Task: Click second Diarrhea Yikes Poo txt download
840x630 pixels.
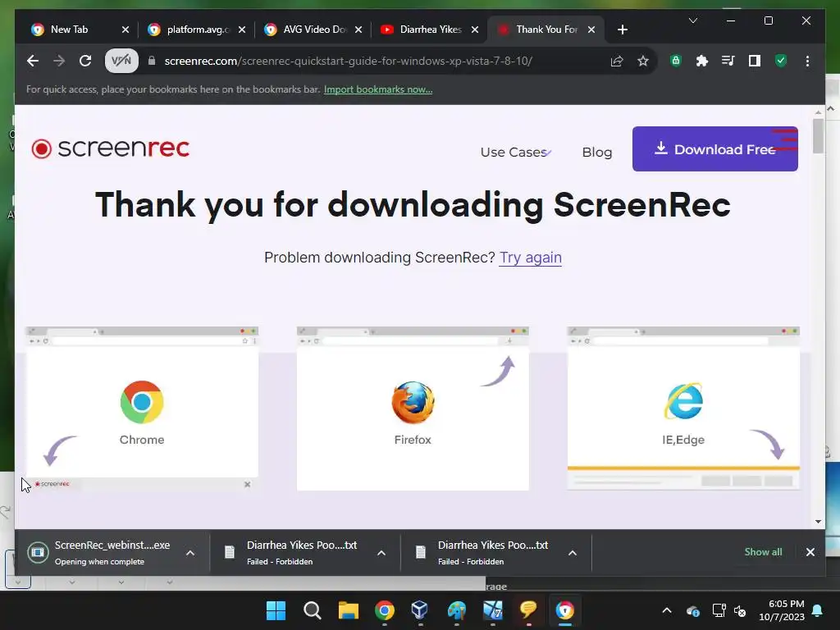Action: (x=486, y=552)
